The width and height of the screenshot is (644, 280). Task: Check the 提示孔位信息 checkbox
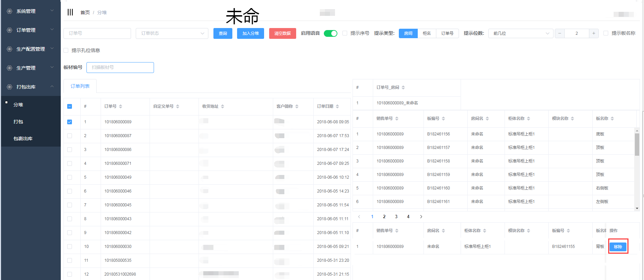[x=66, y=50]
